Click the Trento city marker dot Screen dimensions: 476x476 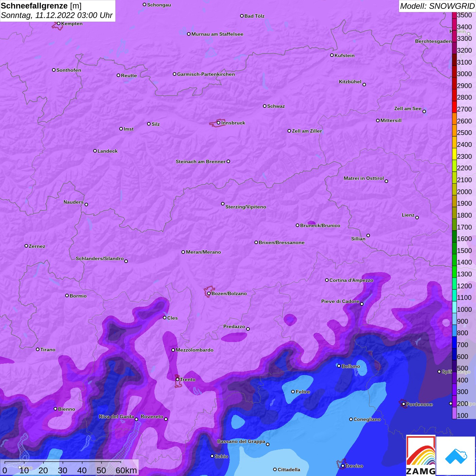(177, 379)
